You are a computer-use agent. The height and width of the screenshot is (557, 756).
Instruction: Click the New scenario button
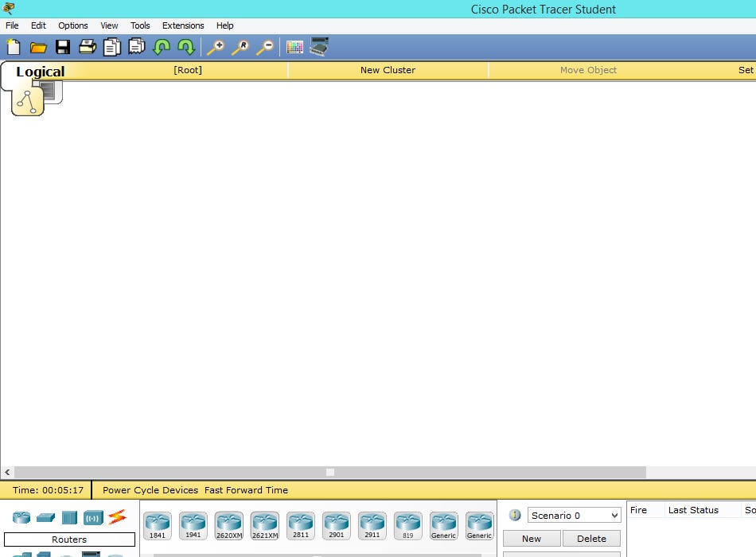(532, 539)
